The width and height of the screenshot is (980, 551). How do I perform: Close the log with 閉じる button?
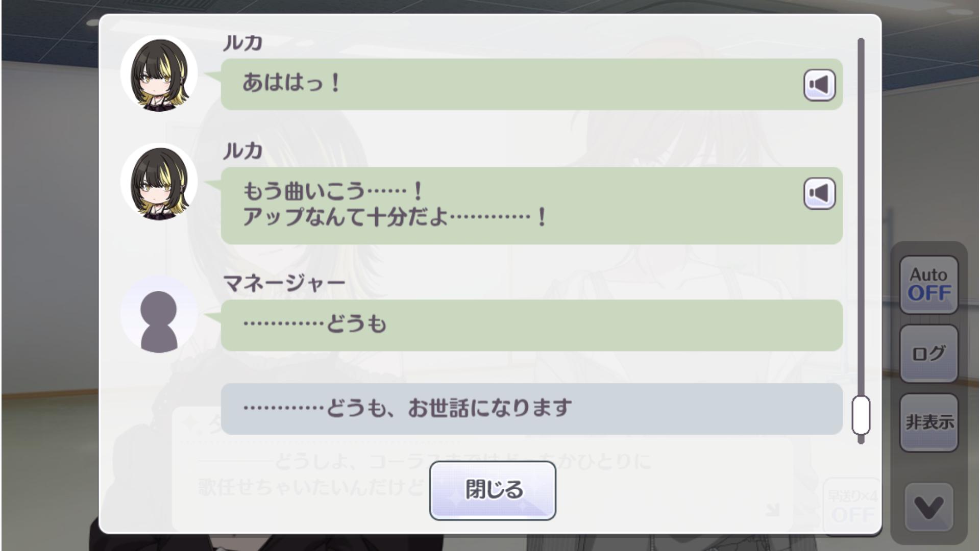(493, 490)
